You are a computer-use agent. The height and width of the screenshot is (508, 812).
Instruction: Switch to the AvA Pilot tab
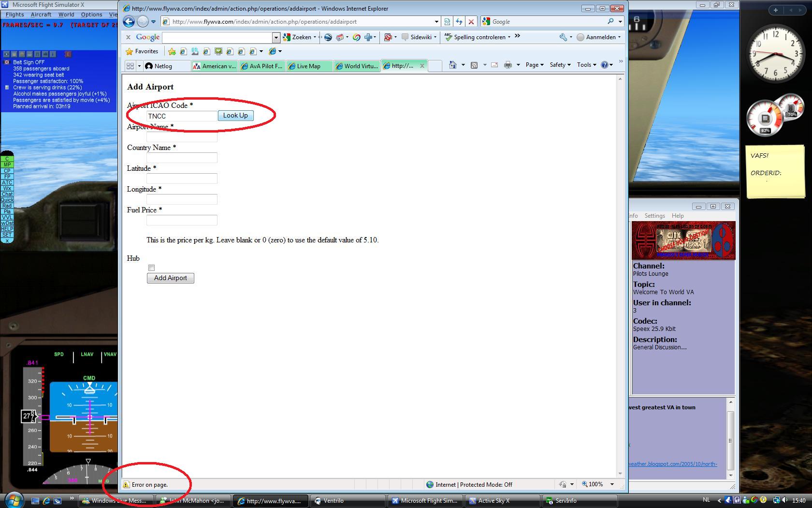pyautogui.click(x=262, y=66)
